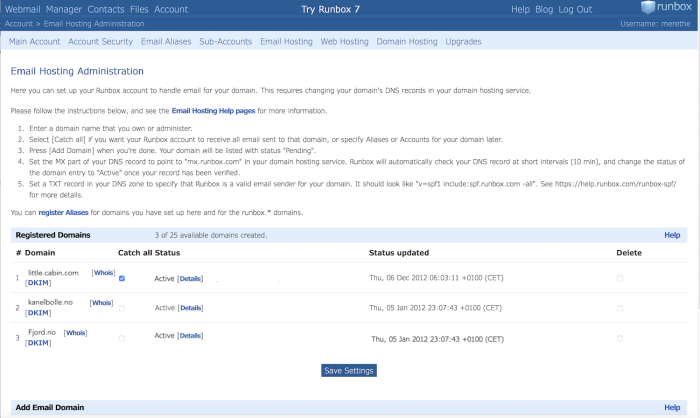The image size is (700, 418).
Task: View Details for Fjord.no status
Action: pos(191,336)
